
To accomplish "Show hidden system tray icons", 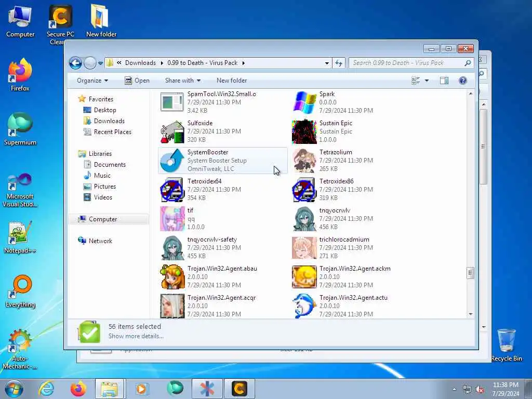I will pyautogui.click(x=454, y=390).
